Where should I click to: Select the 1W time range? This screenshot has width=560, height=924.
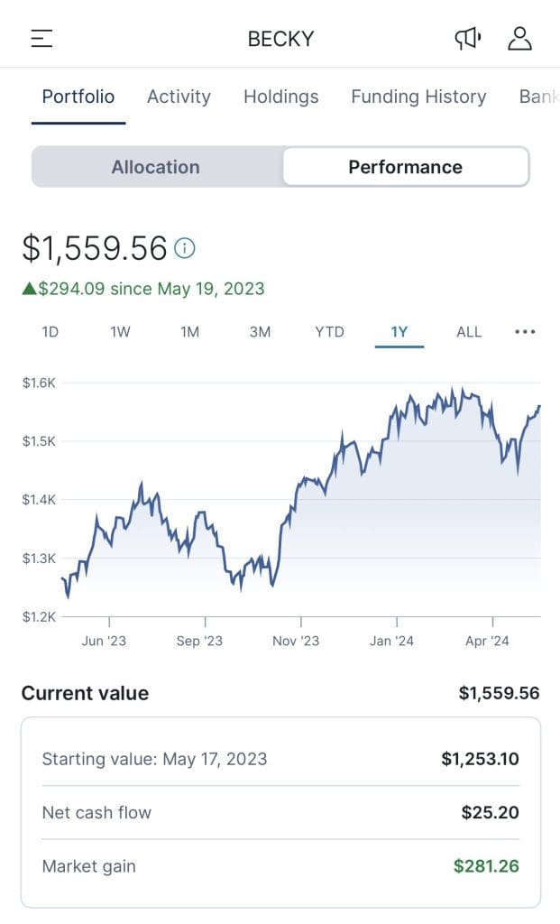120,331
